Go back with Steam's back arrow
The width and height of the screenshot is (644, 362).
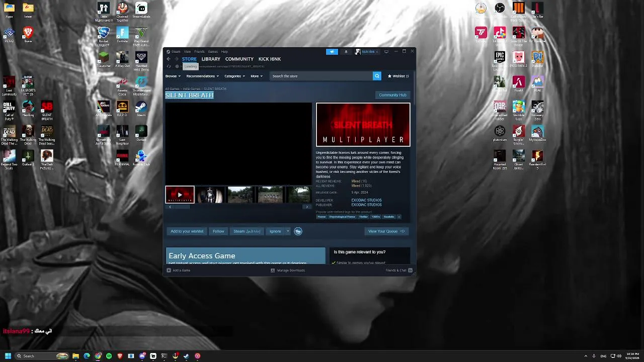169,59
